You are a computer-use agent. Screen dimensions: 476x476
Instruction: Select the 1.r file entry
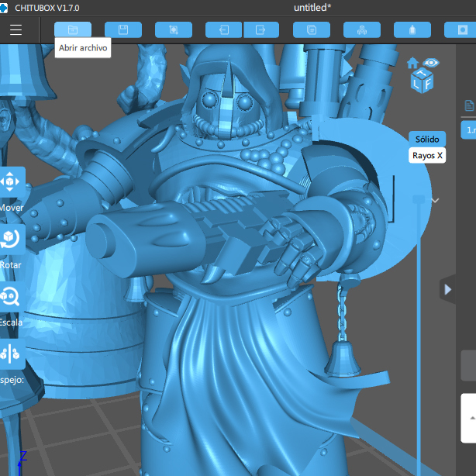click(469, 130)
